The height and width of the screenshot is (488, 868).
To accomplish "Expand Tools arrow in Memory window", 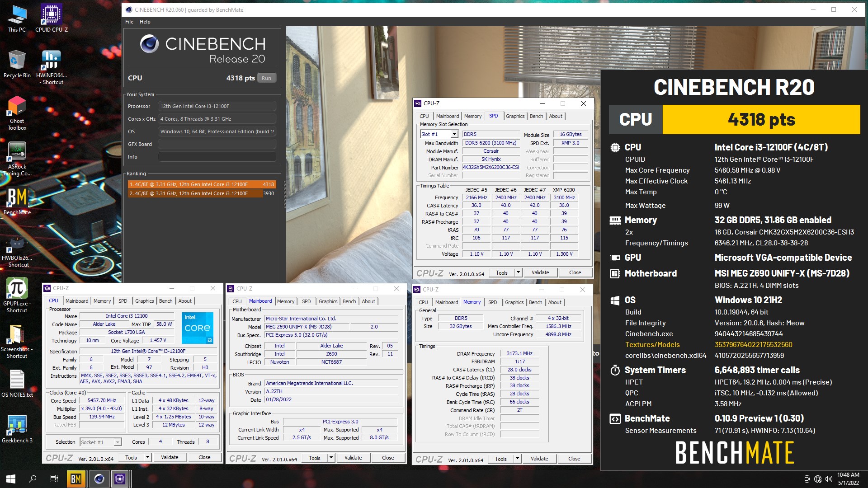I will point(517,459).
